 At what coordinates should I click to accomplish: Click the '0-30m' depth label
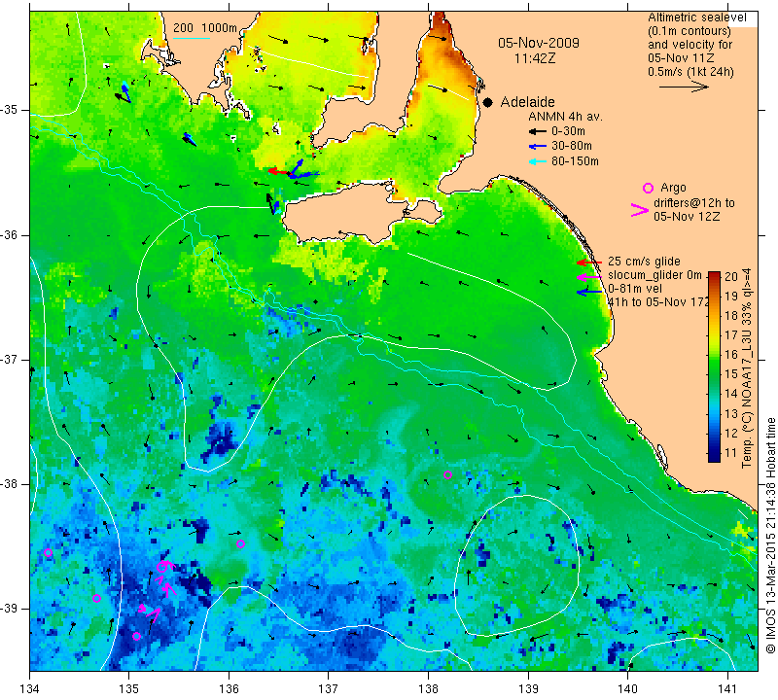point(568,131)
